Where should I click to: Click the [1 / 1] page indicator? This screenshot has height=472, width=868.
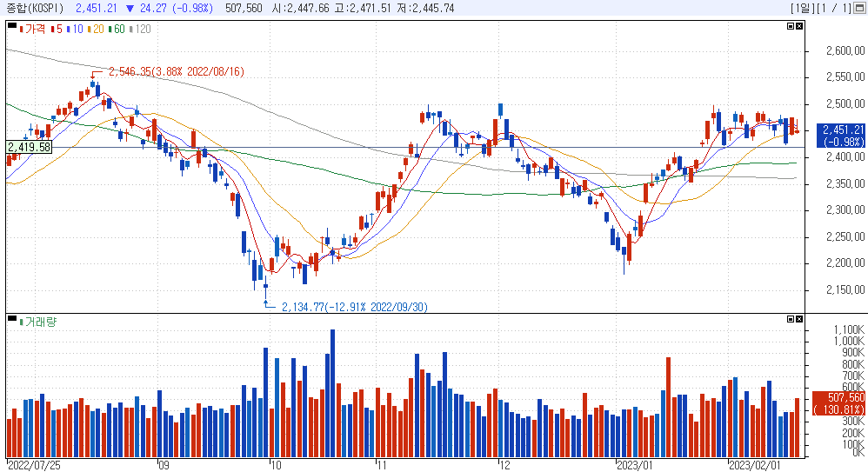click(x=834, y=9)
